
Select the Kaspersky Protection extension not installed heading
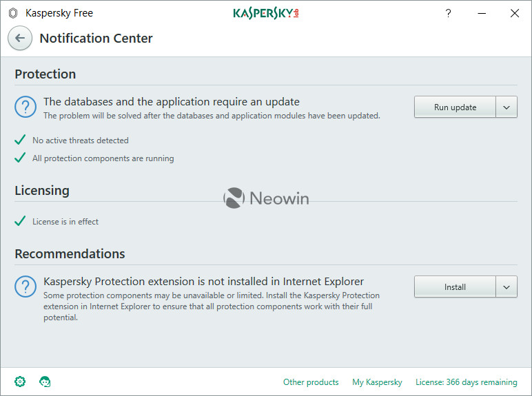tap(203, 282)
